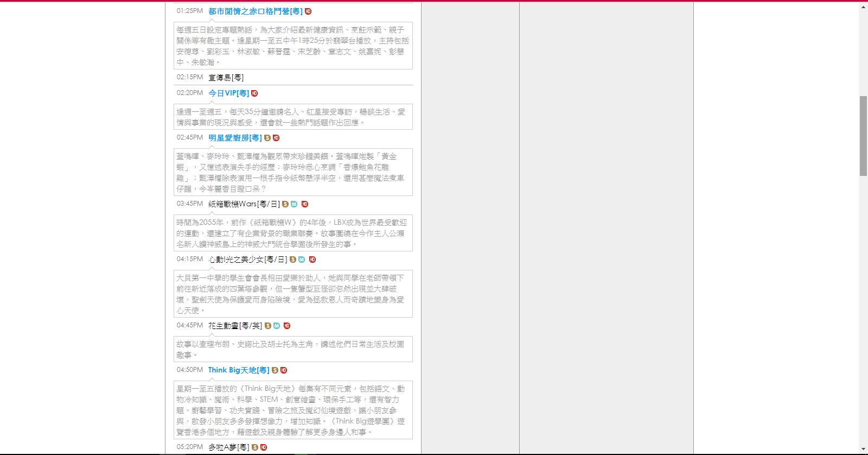Click brown S subtitle icon beside 多啦A夢
The height and width of the screenshot is (455, 868).
pyautogui.click(x=255, y=447)
